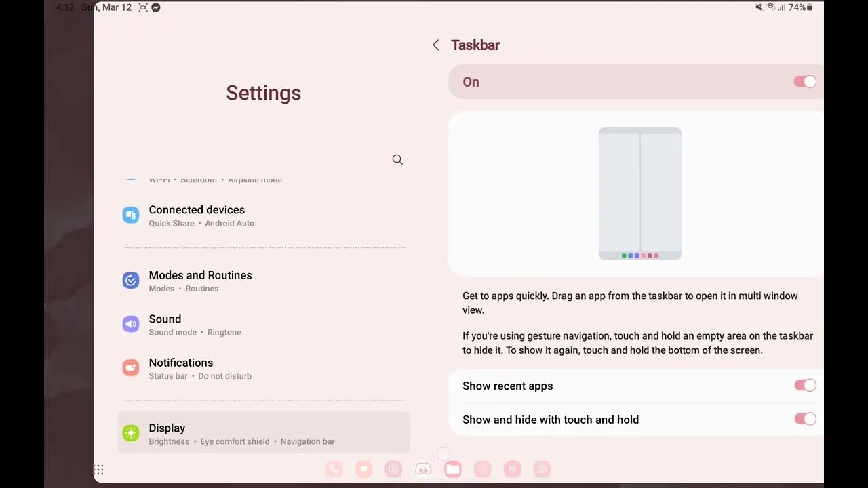Image resolution: width=868 pixels, height=488 pixels.
Task: Tap the 'Taskbar' page title
Action: tap(475, 45)
